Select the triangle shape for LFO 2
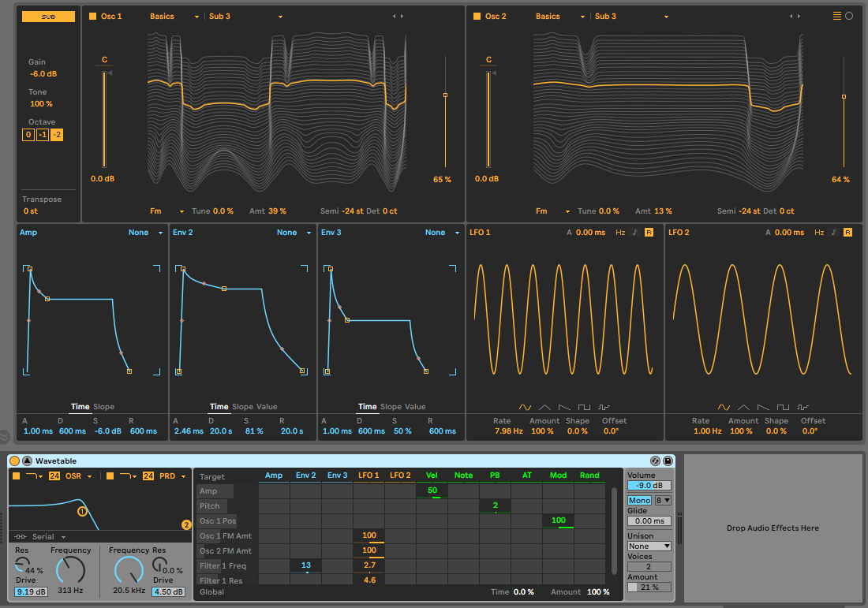The image size is (868, 608). coord(744,407)
